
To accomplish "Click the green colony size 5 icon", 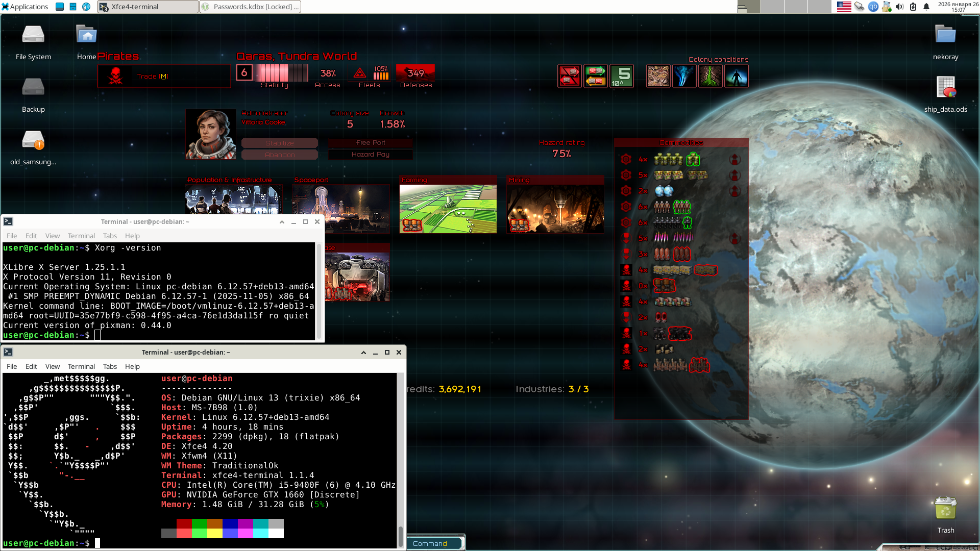I will [x=622, y=76].
